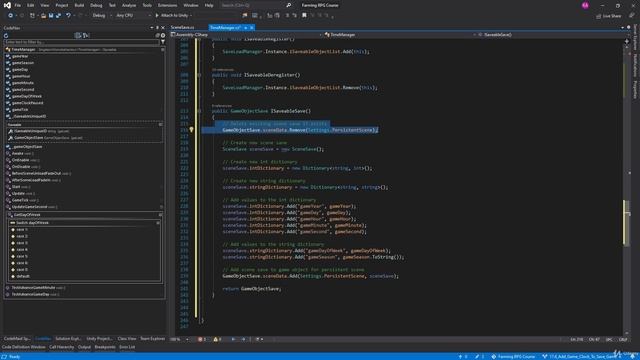Close the TimeManager.cs tab
Screen dimensions: 640x360
(x=252, y=28)
